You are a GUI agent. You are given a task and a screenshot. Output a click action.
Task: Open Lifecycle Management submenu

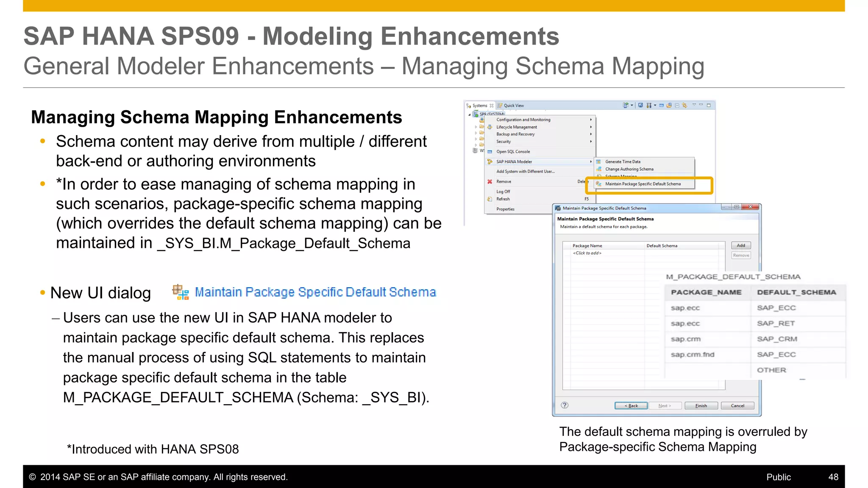[540, 127]
